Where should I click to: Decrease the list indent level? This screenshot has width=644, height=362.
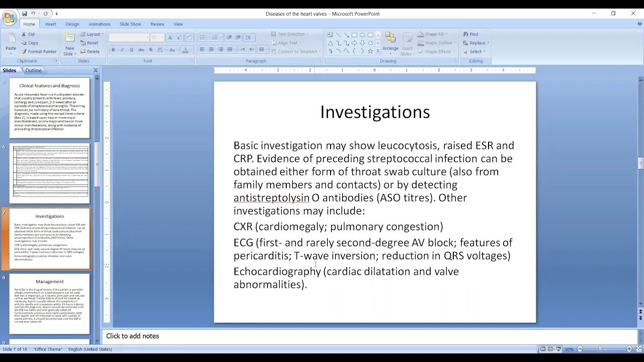[x=229, y=37]
